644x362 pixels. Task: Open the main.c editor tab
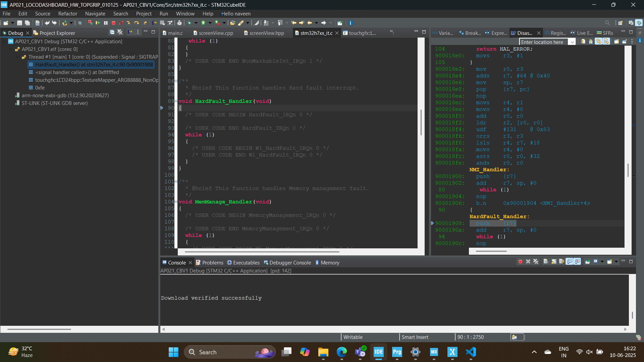tap(175, 33)
